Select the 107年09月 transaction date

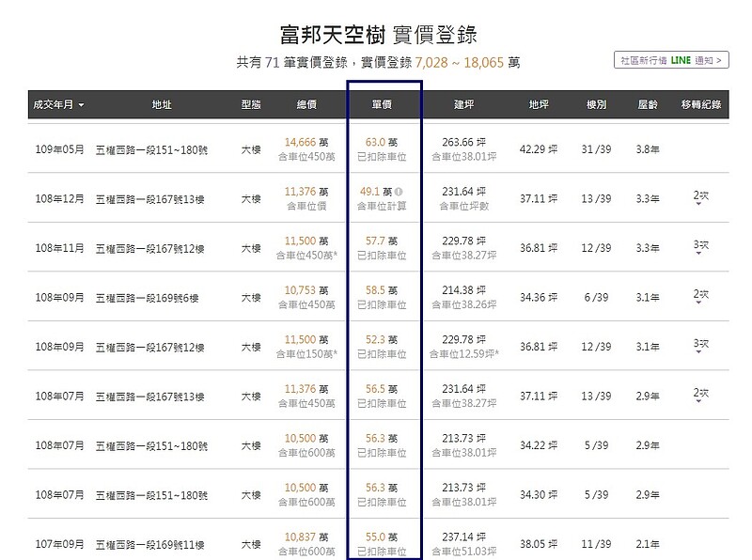[x=60, y=545]
